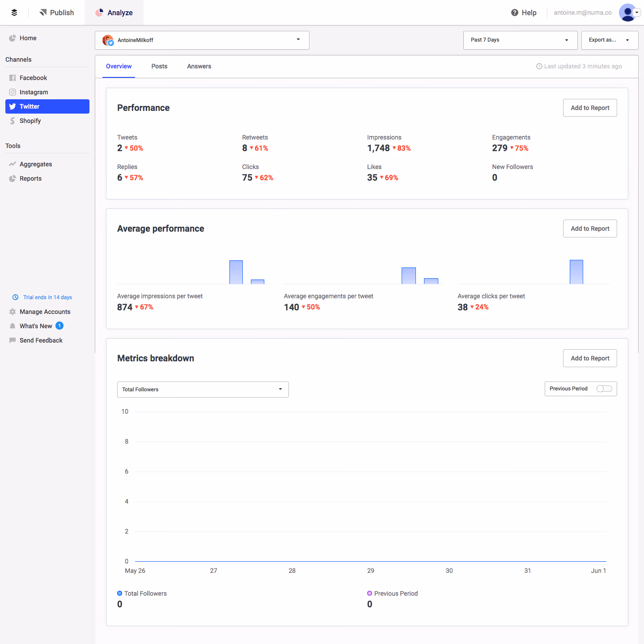Screen dimensions: 644x644
Task: Click the Jun 1 axis label
Action: [598, 571]
